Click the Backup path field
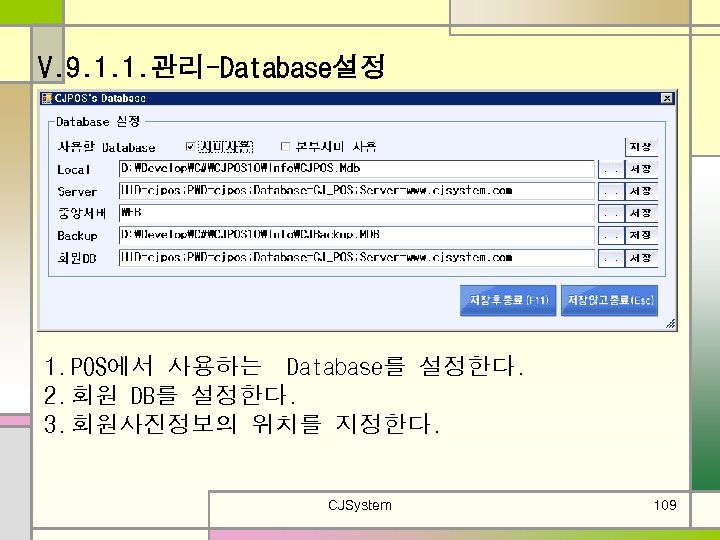 pyautogui.click(x=357, y=235)
